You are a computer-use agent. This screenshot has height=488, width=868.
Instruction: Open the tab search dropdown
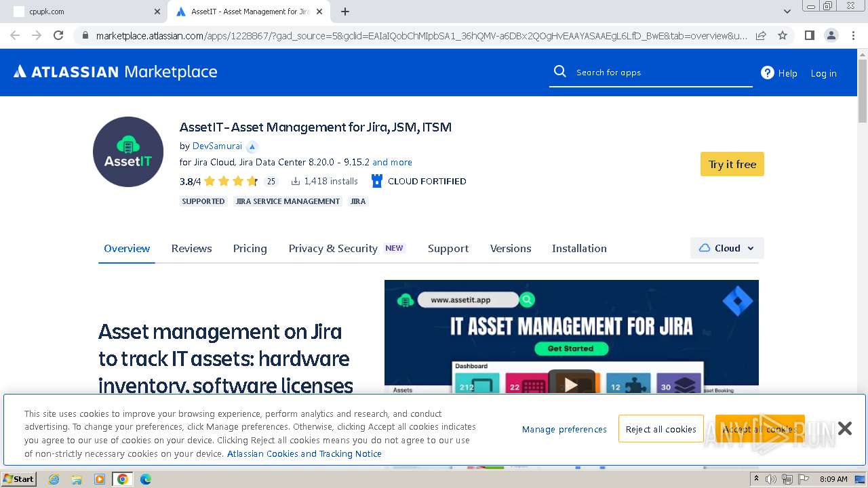coord(787,12)
